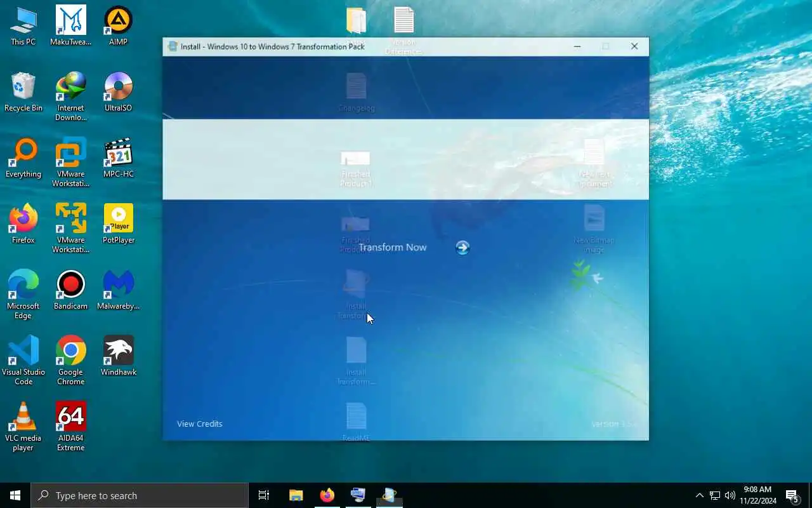
Task: Select the AIDA64 Extreme shortcut
Action: pos(71,427)
